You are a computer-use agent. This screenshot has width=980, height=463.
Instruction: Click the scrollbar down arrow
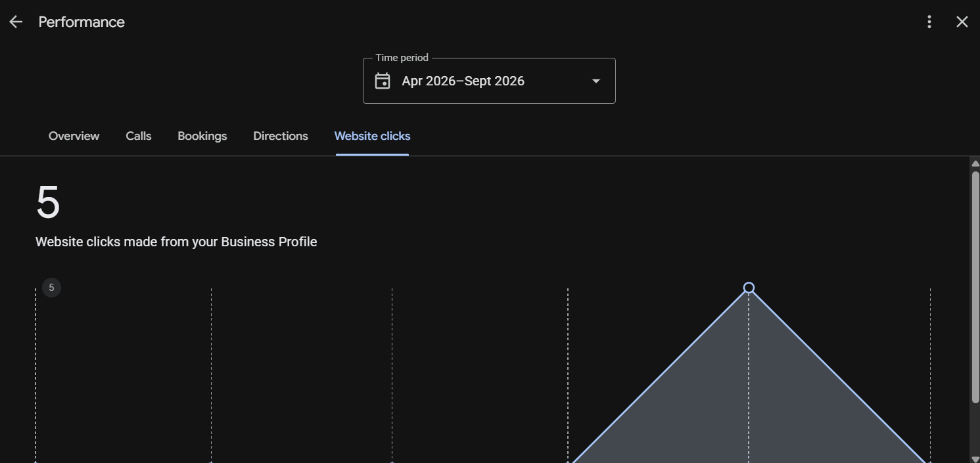tap(975, 458)
